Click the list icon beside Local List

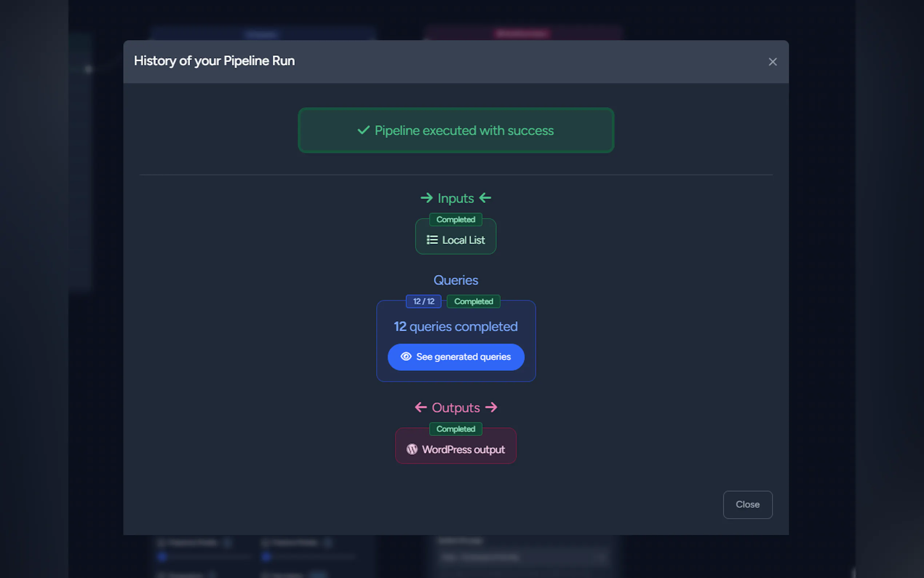click(432, 240)
